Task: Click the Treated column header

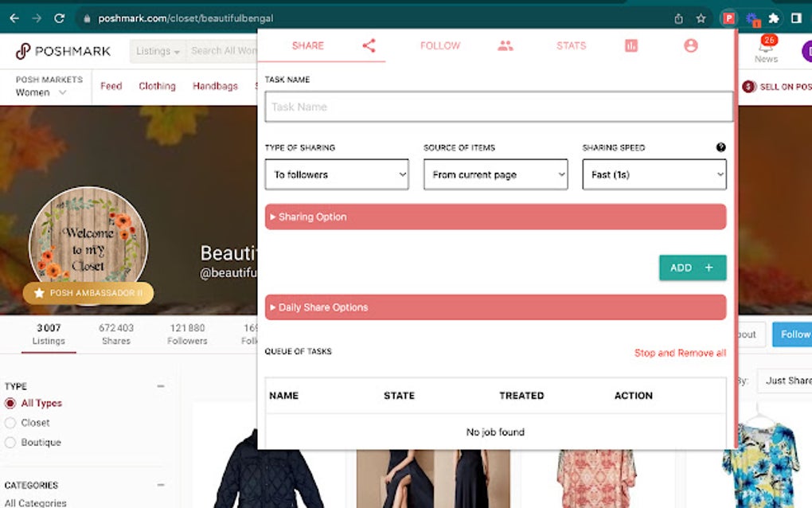Action: [x=521, y=396]
